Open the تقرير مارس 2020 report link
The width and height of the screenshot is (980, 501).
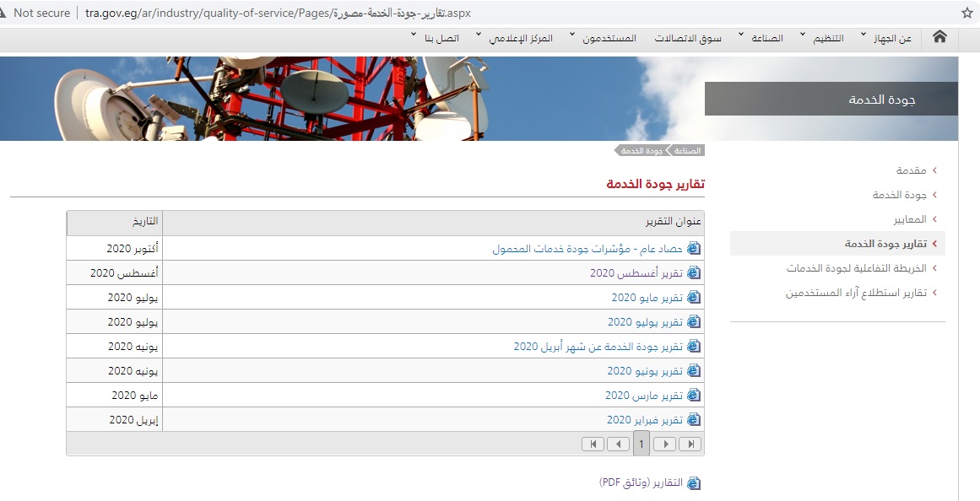coord(643,396)
